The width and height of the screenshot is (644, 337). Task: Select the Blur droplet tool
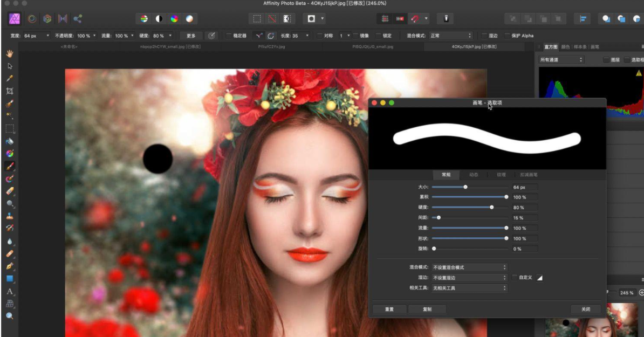point(10,242)
